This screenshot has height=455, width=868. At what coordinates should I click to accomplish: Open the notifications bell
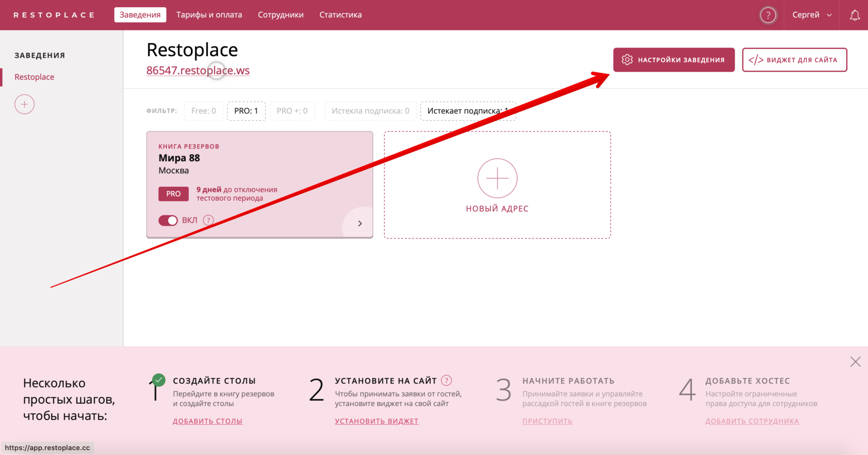click(855, 15)
